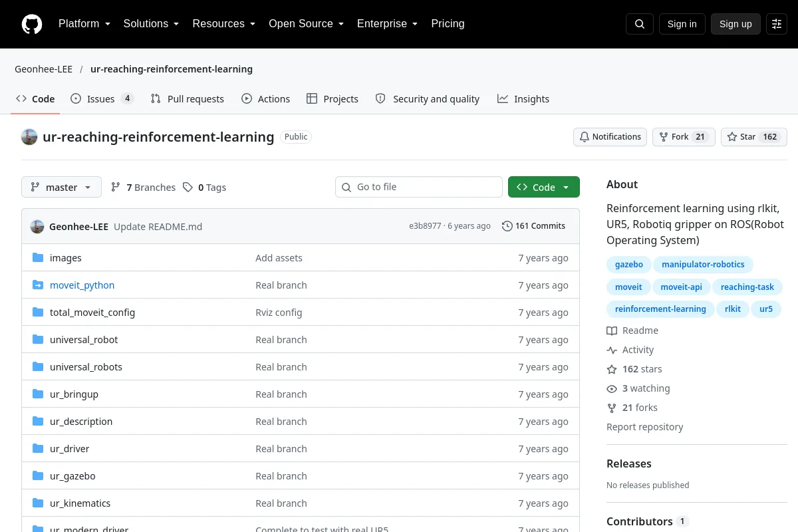This screenshot has width=798, height=532.
Task: Open the Activity link in About
Action: [x=630, y=350]
